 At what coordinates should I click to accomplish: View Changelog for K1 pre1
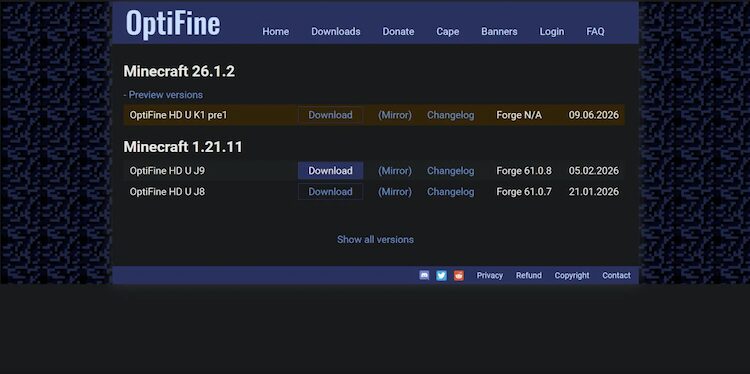(451, 115)
